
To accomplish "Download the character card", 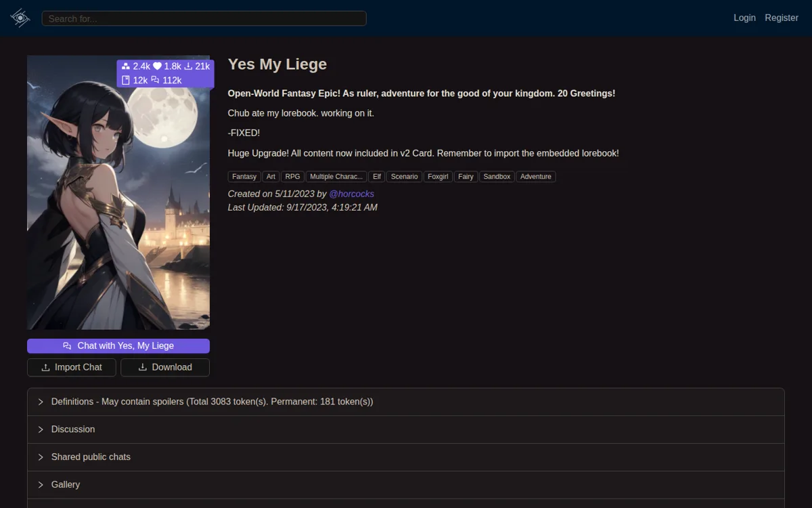I will point(165,367).
